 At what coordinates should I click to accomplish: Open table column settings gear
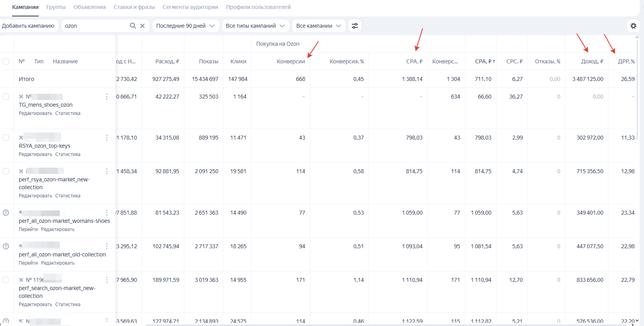click(633, 26)
